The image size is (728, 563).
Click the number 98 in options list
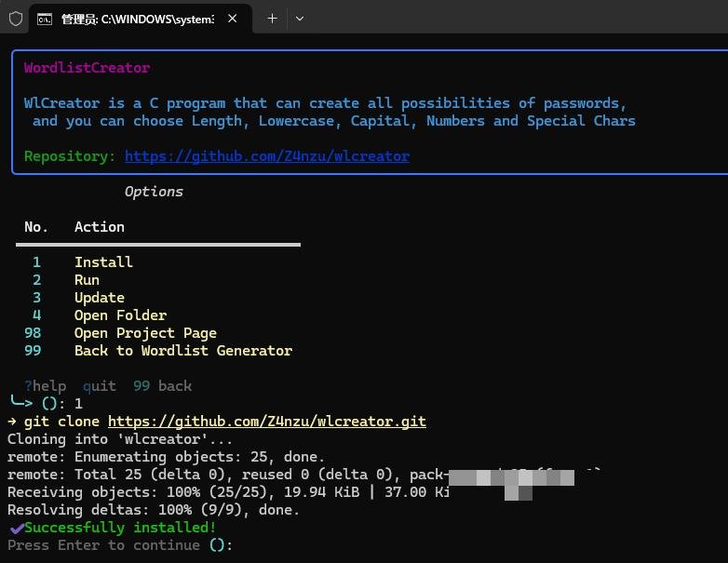[x=33, y=333]
